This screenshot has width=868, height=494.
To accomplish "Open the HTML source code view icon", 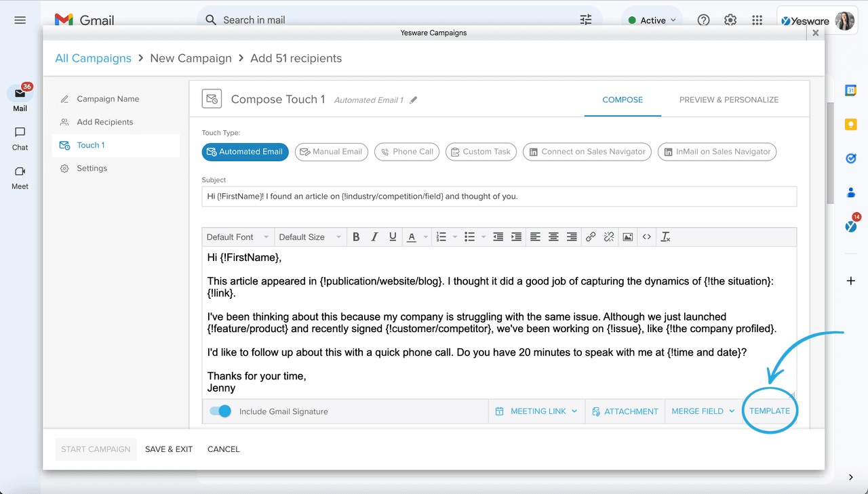I will [647, 237].
